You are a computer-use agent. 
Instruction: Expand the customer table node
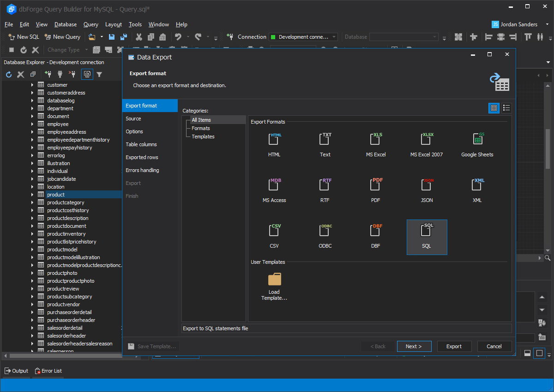(32, 85)
